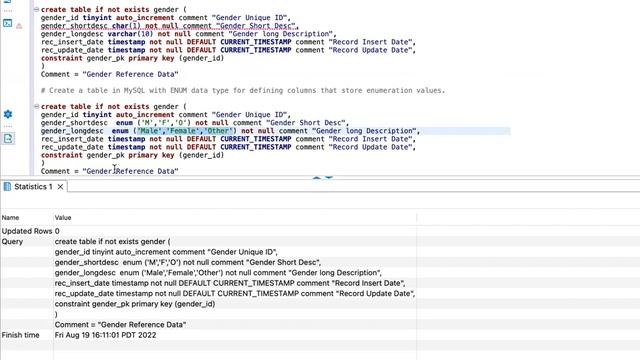This screenshot has width=640, height=360.
Task: Click the highlighted 'Male','Female','Other' enum values in editor
Action: [x=184, y=131]
